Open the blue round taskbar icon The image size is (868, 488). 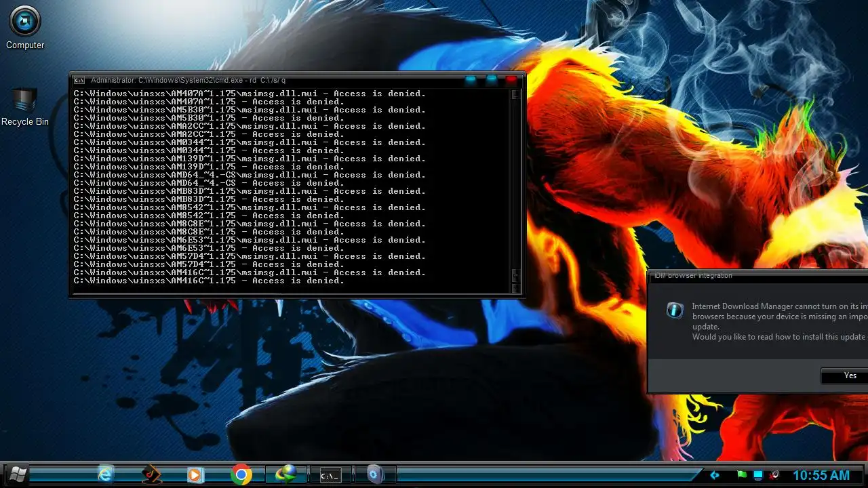coord(375,474)
